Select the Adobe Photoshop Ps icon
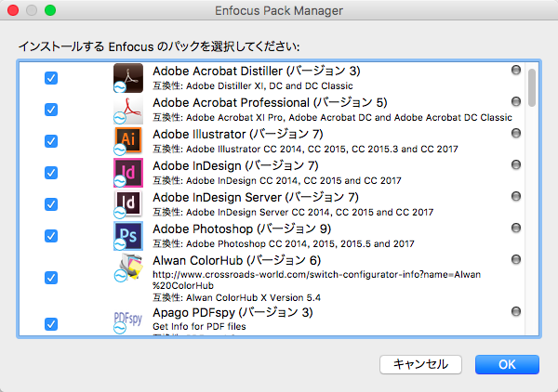558x392 pixels. [x=128, y=236]
